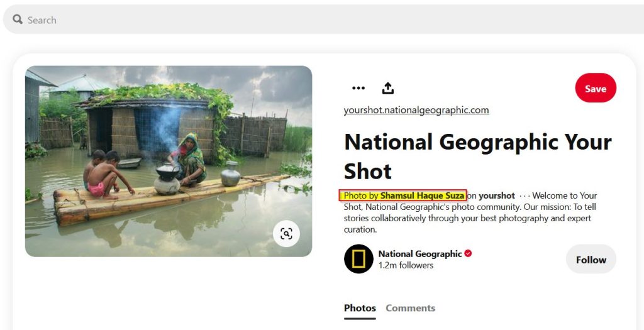Click the red verified badge icon
This screenshot has height=330, width=644.
click(468, 254)
